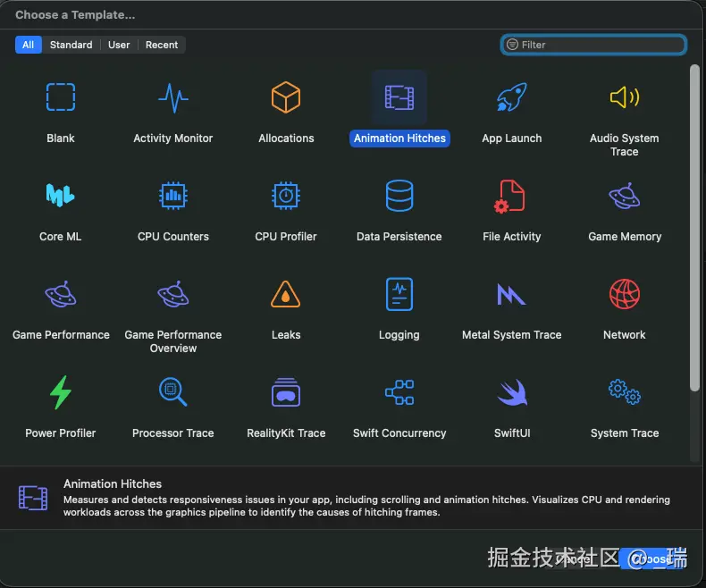This screenshot has width=706, height=588.
Task: Open the filter options icon in search field
Action: pos(512,45)
